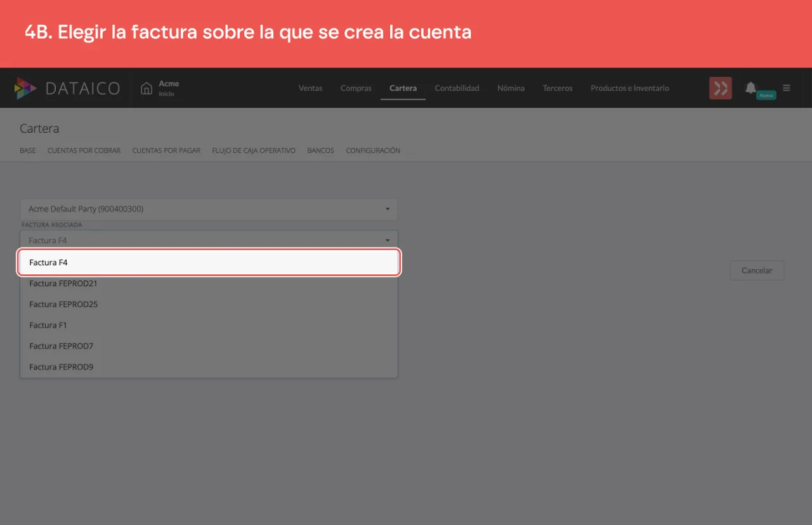This screenshot has width=812, height=525.
Task: Open the Configuración tab
Action: (373, 150)
